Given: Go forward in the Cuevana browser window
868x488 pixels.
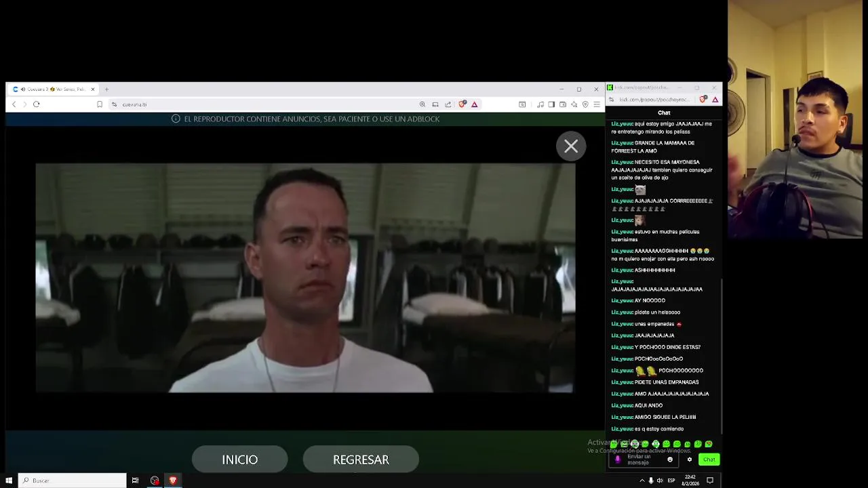Looking at the screenshot, I should coord(25,104).
